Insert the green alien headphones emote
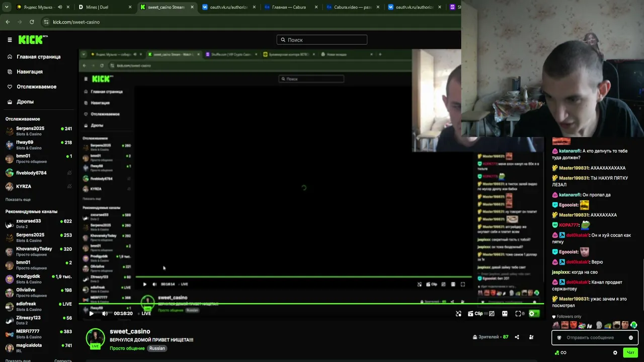 click(x=634, y=325)
